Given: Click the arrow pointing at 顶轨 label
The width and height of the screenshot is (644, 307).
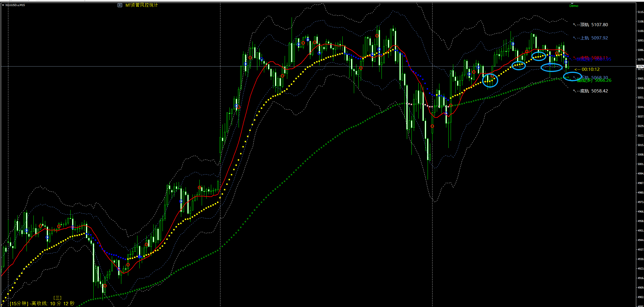Looking at the screenshot, I should click(x=575, y=25).
